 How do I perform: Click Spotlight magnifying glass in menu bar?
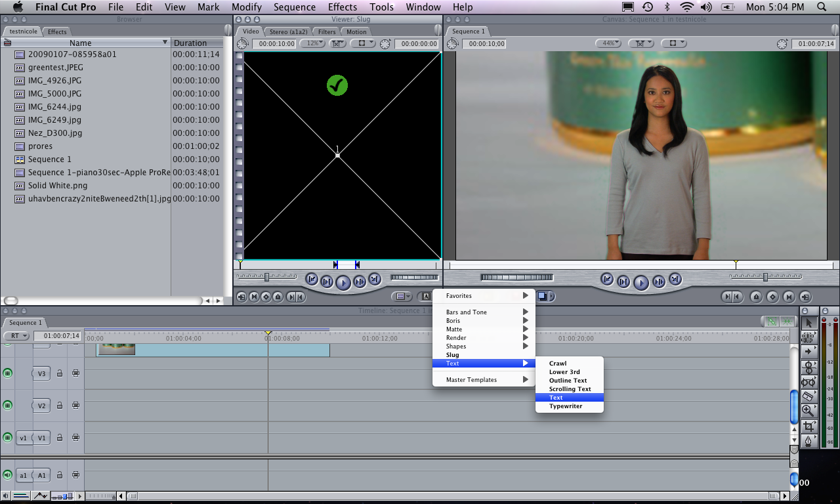822,7
